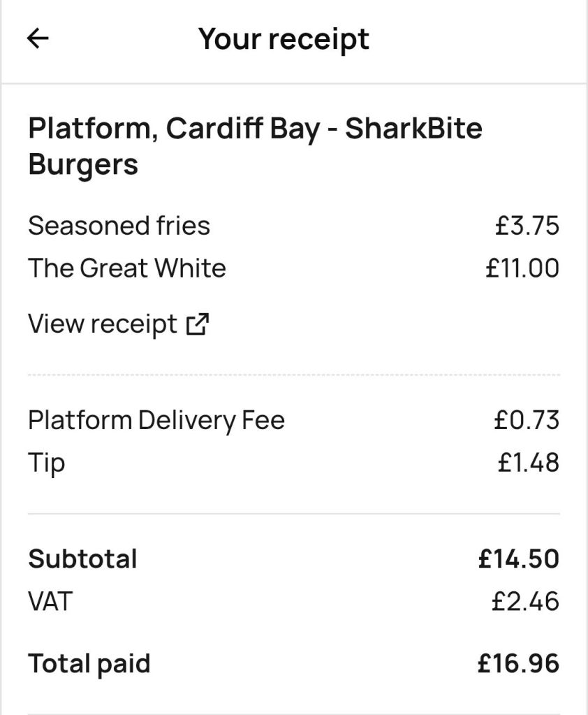
Task: Click the £3.75 fries price
Action: 527,226
